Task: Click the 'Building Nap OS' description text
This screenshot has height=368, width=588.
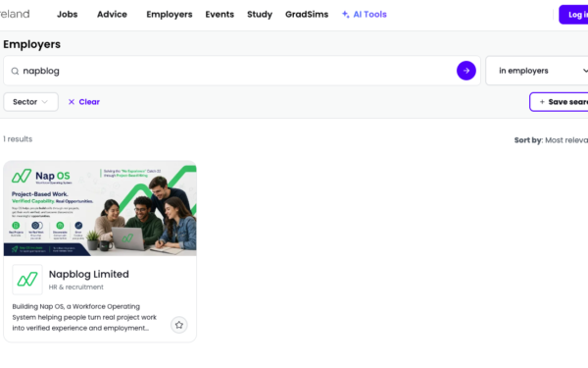Action: 84,317
